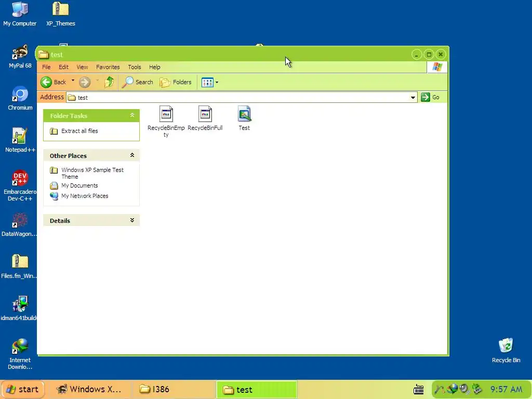532x399 pixels.
Task: Go to My Network Places link
Action: (79, 196)
